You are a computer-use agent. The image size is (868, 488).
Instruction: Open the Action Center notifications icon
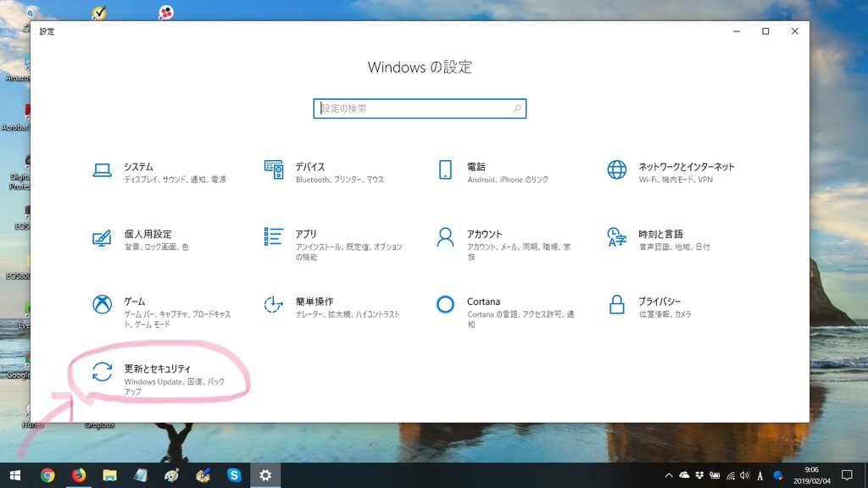click(x=847, y=475)
